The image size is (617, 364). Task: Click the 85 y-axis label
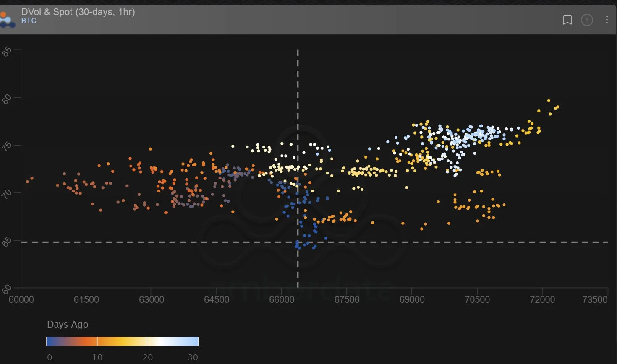[x=7, y=52]
